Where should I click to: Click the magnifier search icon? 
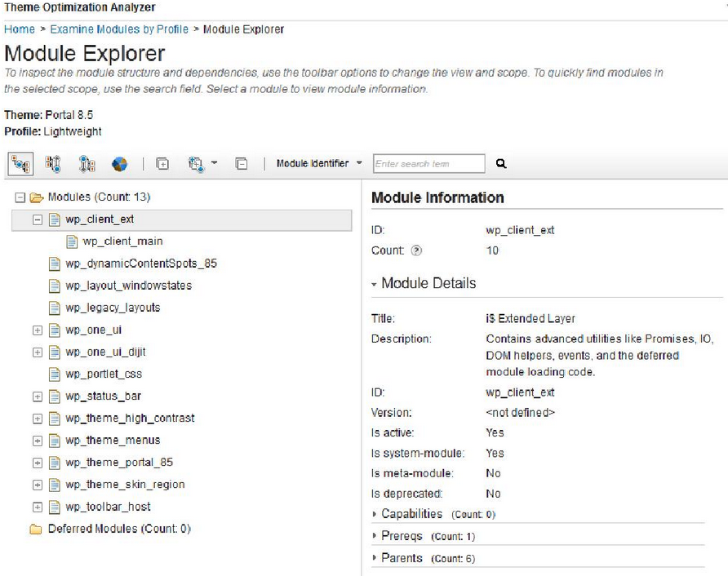pos(501,163)
